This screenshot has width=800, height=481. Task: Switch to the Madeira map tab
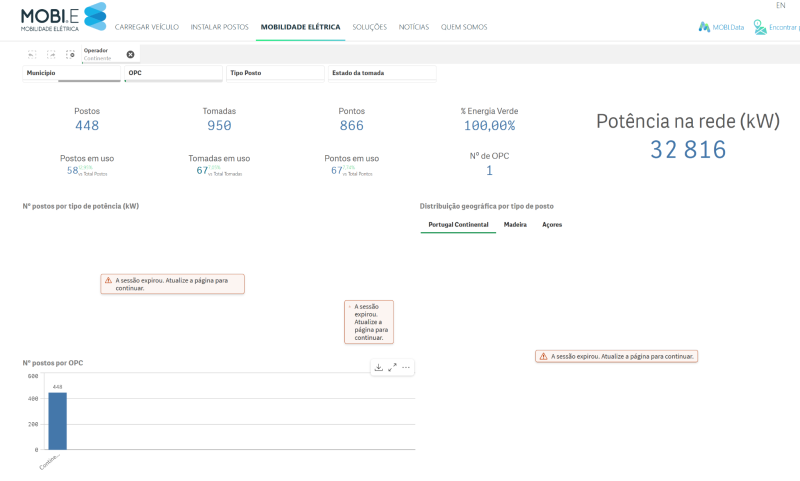tap(515, 224)
